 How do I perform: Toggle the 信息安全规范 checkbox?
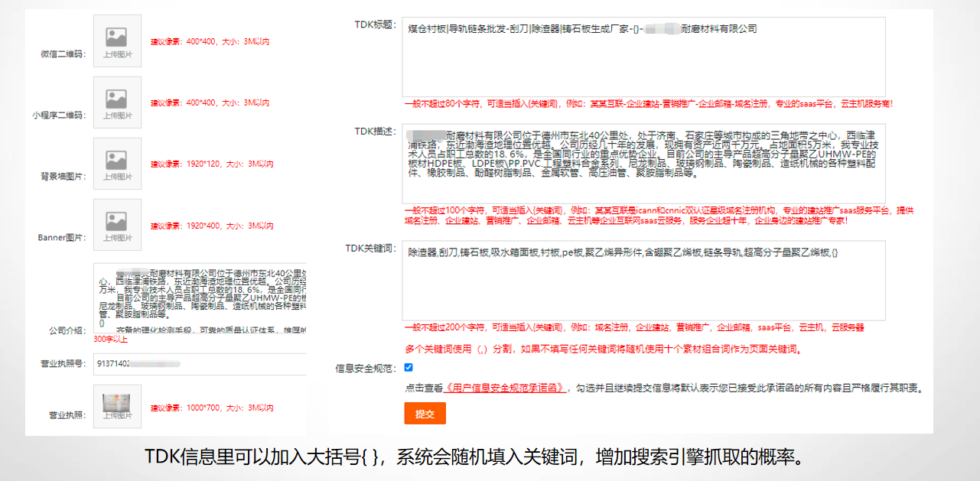[x=409, y=368]
